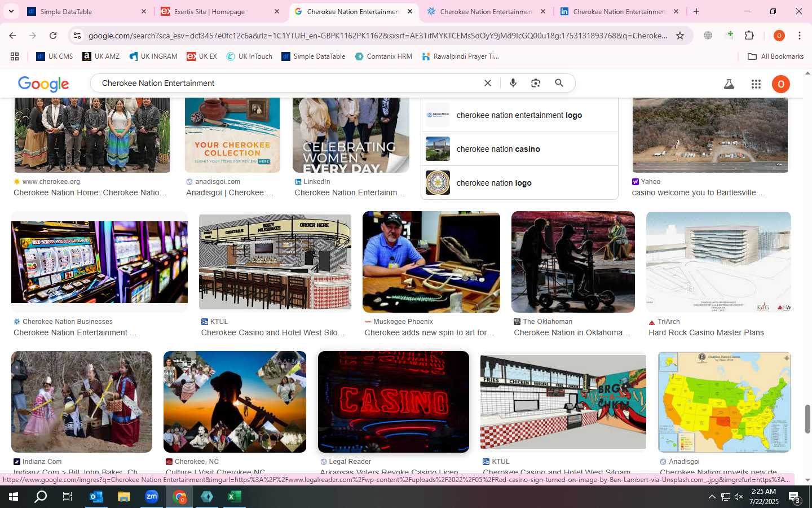Open Chrome three-dot menu
The image size is (812, 508).
(799, 36)
